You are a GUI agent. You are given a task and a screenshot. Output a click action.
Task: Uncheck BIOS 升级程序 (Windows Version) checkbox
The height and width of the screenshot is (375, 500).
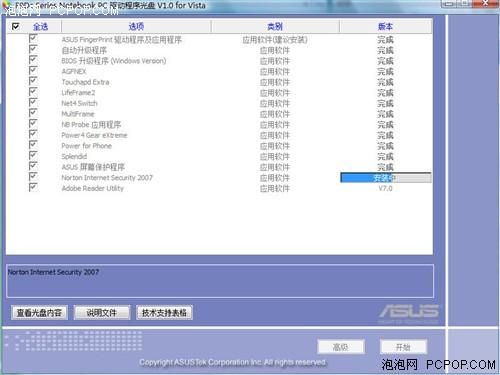click(33, 60)
